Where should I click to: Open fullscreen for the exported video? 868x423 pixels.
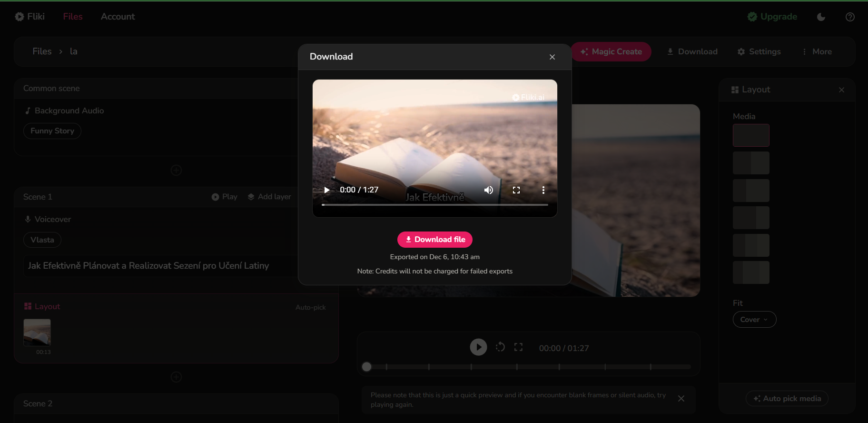click(x=516, y=190)
